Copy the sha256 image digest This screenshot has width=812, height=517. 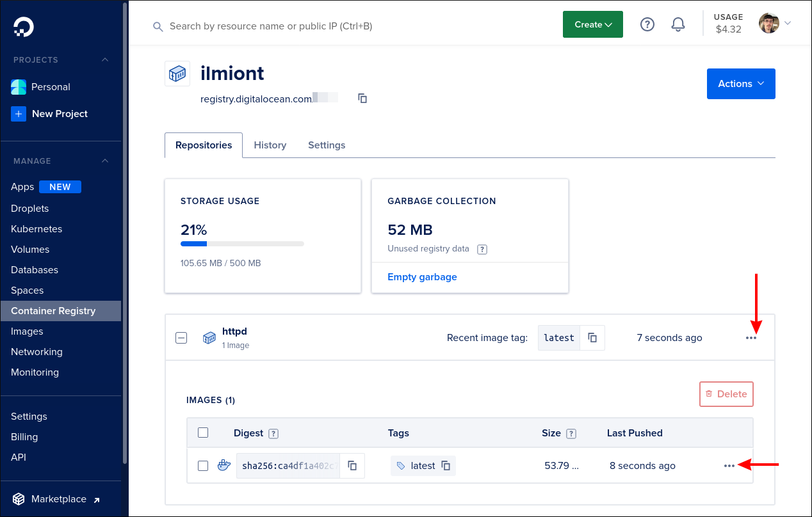click(352, 466)
